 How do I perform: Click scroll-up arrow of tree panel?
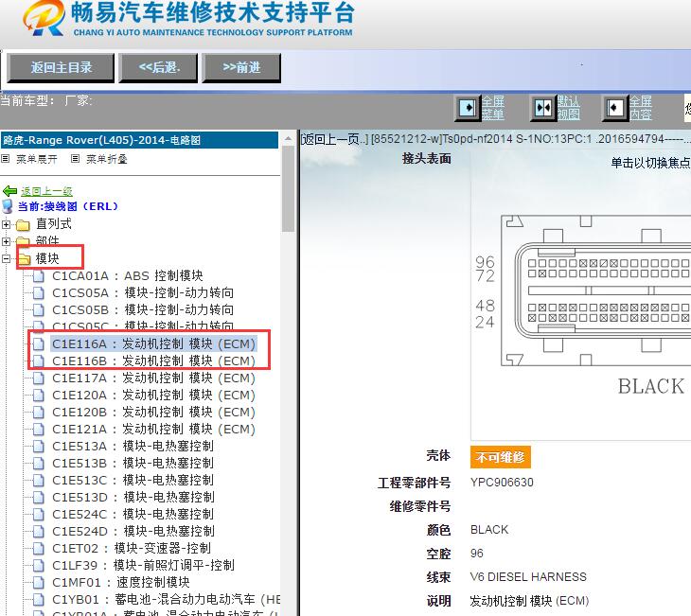288,139
